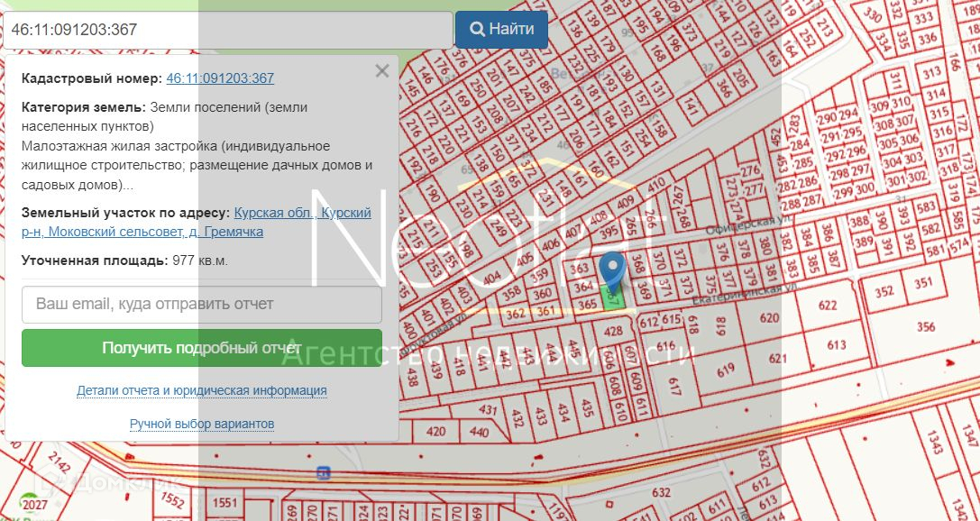Click map parcel numbered 613

pyautogui.click(x=835, y=345)
